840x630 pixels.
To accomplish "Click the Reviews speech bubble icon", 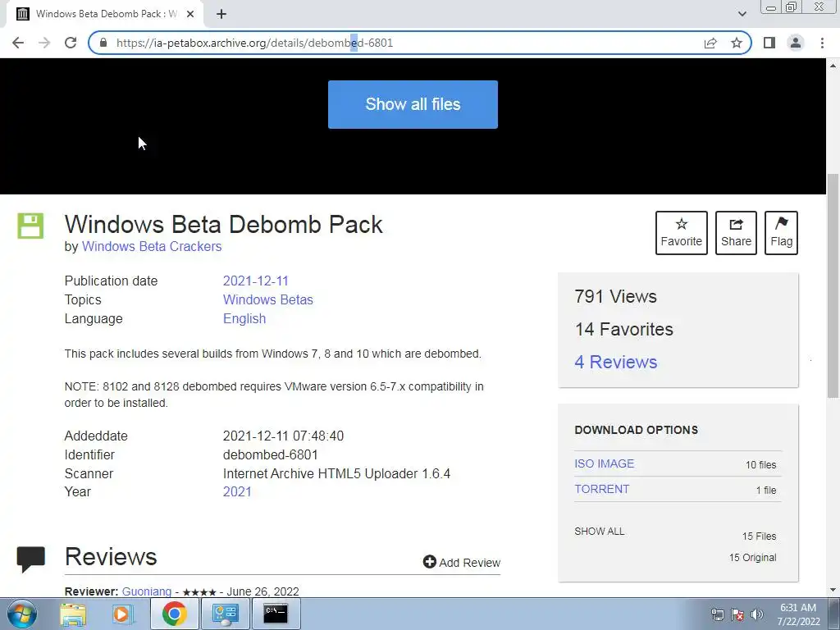I will point(30,559).
